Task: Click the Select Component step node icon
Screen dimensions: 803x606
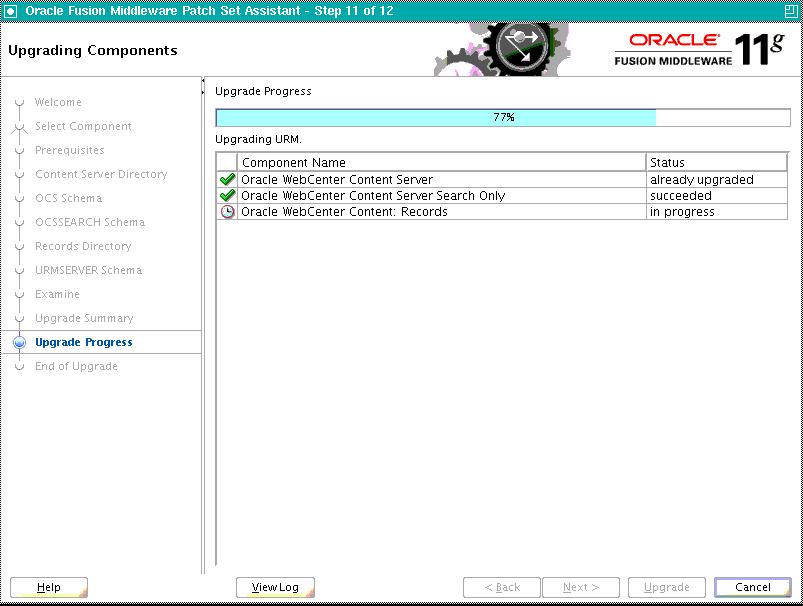Action: pyautogui.click(x=19, y=127)
